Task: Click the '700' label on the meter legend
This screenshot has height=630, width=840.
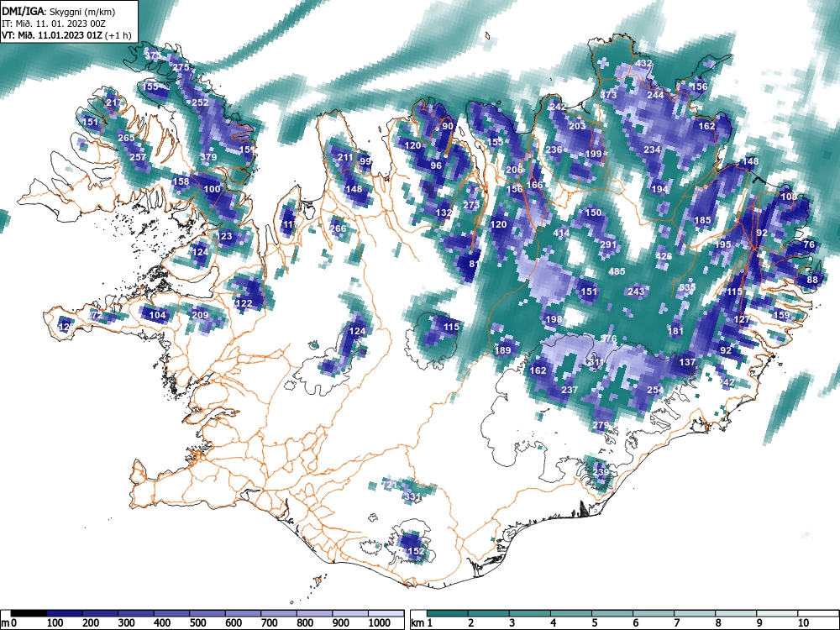Action: click(270, 623)
